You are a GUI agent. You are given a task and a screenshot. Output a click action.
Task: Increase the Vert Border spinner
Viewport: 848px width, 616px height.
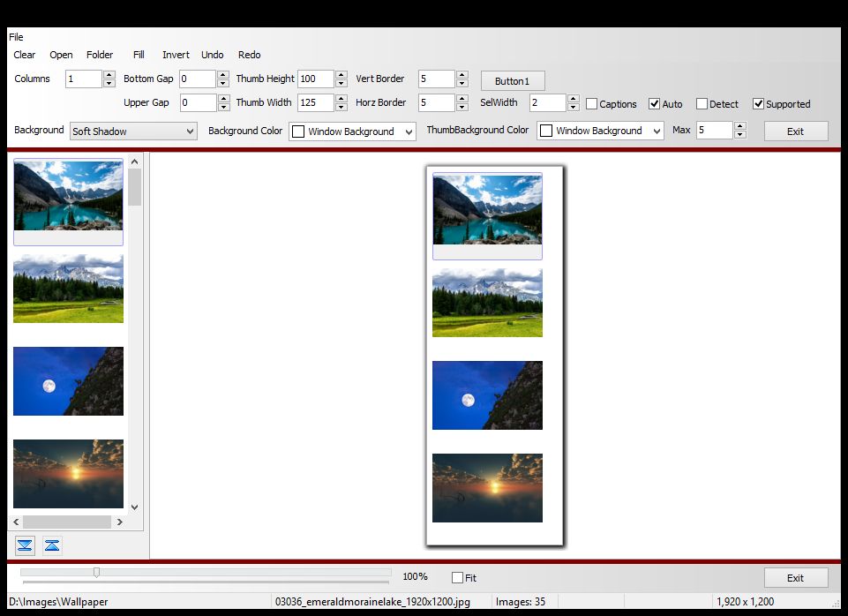click(462, 75)
